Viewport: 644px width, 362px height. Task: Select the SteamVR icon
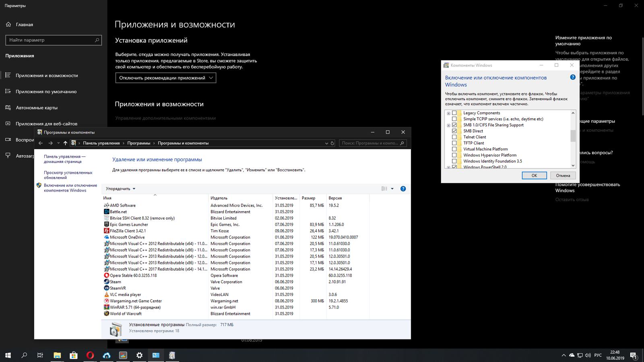pos(106,288)
